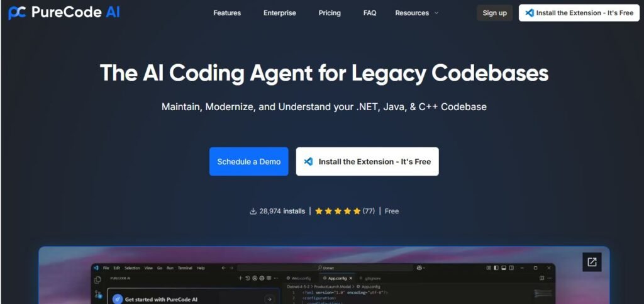Click the (77) reviews count
The width and height of the screenshot is (644, 304).
(x=369, y=211)
